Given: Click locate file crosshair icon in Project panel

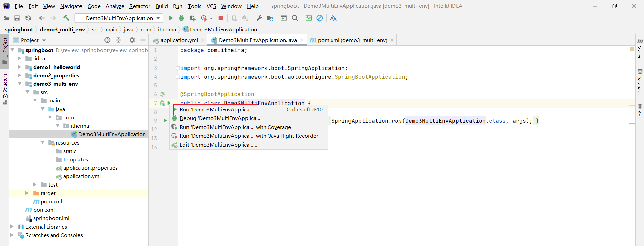Looking at the screenshot, I should (x=107, y=40).
